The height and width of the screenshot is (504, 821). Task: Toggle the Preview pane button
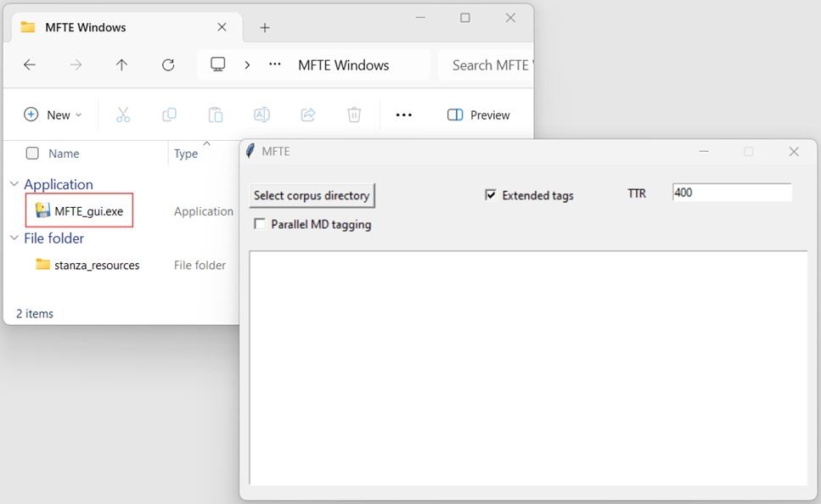pyautogui.click(x=478, y=115)
